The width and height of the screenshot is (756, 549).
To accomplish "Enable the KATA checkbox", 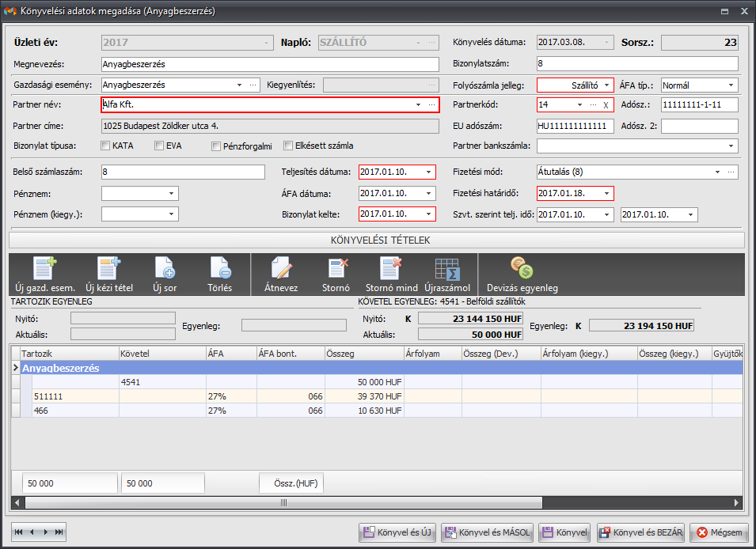I will coord(106,146).
